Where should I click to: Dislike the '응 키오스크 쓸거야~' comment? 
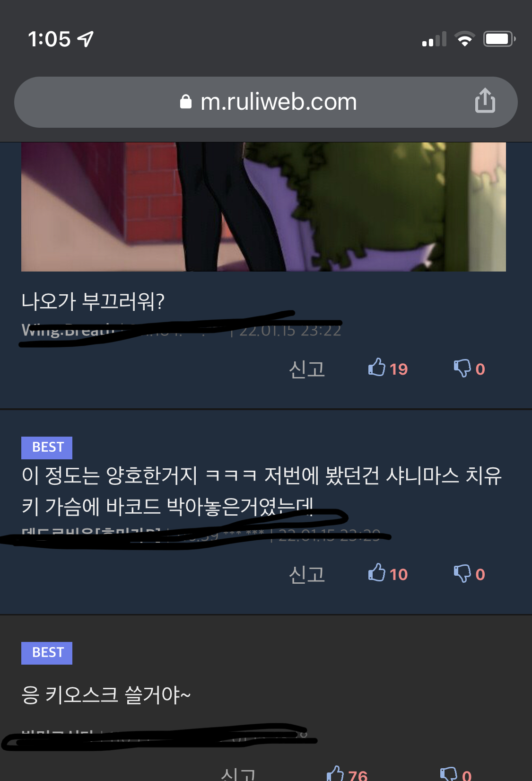tap(456, 774)
